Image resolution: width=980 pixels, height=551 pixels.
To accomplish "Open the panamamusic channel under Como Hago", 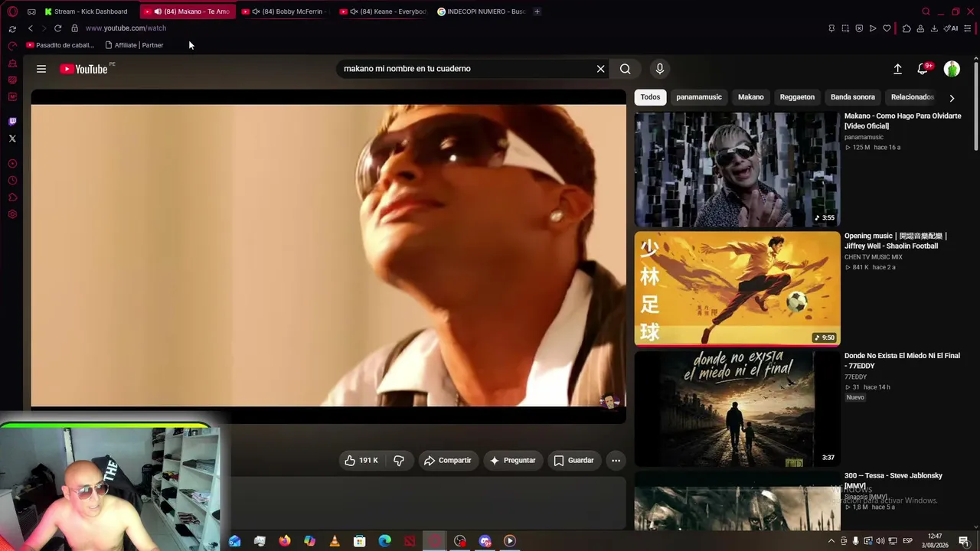I will point(864,137).
